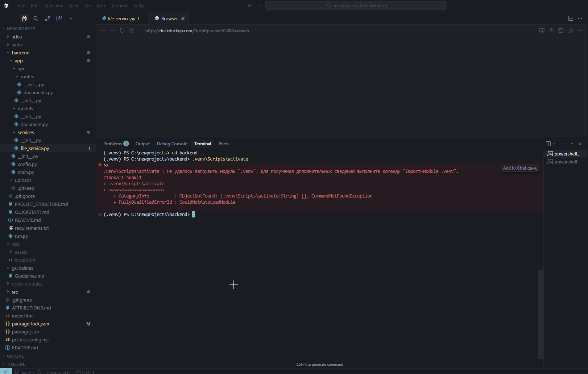The height and width of the screenshot is (374, 588).
Task: Open the browser toolbar more actions menu
Action: point(580,31)
